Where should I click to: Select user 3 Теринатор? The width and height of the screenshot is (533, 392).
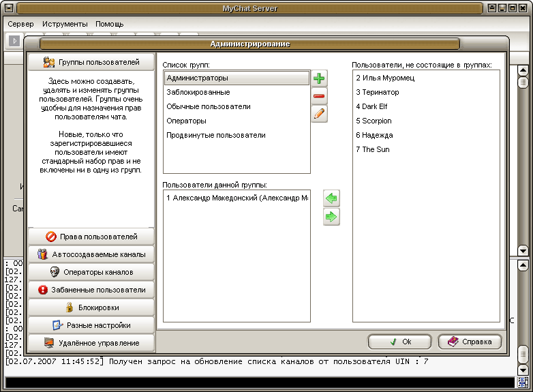point(426,92)
